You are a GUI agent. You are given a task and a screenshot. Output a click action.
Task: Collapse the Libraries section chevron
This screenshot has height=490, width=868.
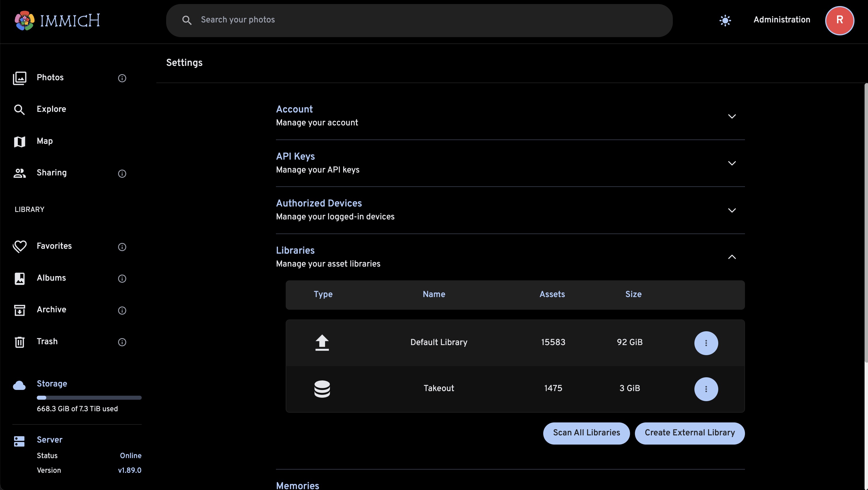[x=732, y=257]
